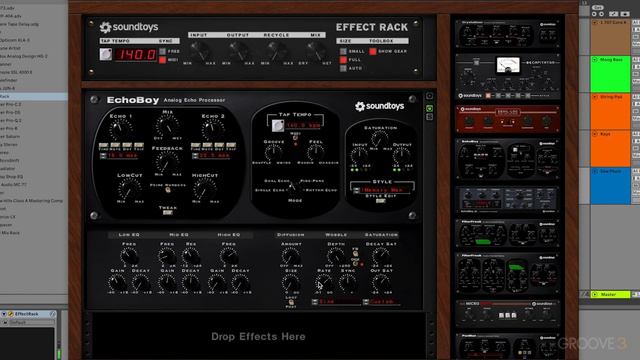Click the Diffusion Size knob
Image resolution: width=640 pixels, height=360 pixels.
click(291, 283)
